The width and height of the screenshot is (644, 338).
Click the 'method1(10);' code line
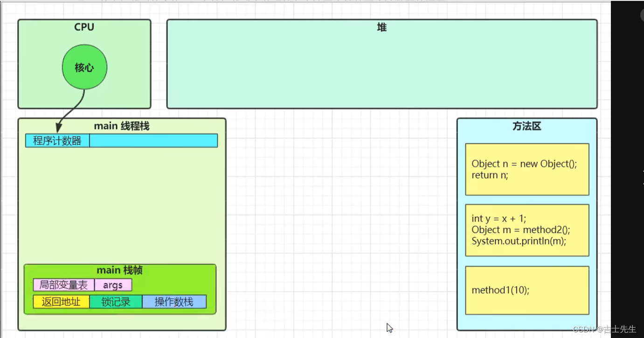click(x=500, y=290)
